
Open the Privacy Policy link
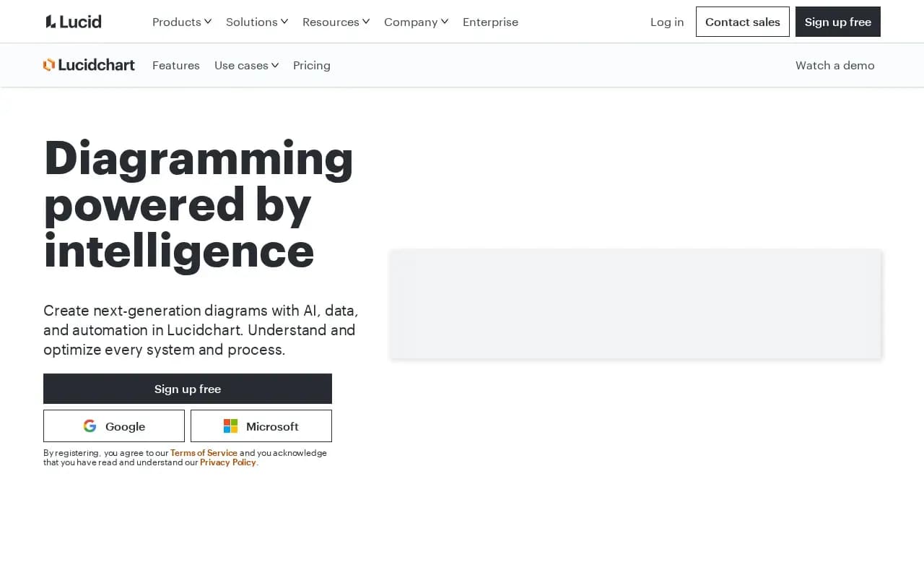pos(228,462)
